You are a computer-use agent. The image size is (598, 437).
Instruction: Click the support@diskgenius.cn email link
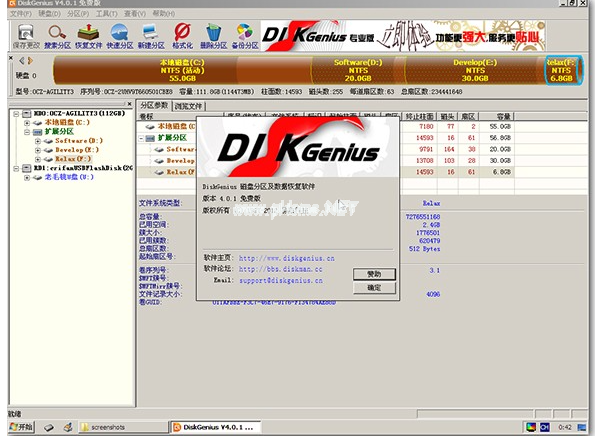pos(281,281)
